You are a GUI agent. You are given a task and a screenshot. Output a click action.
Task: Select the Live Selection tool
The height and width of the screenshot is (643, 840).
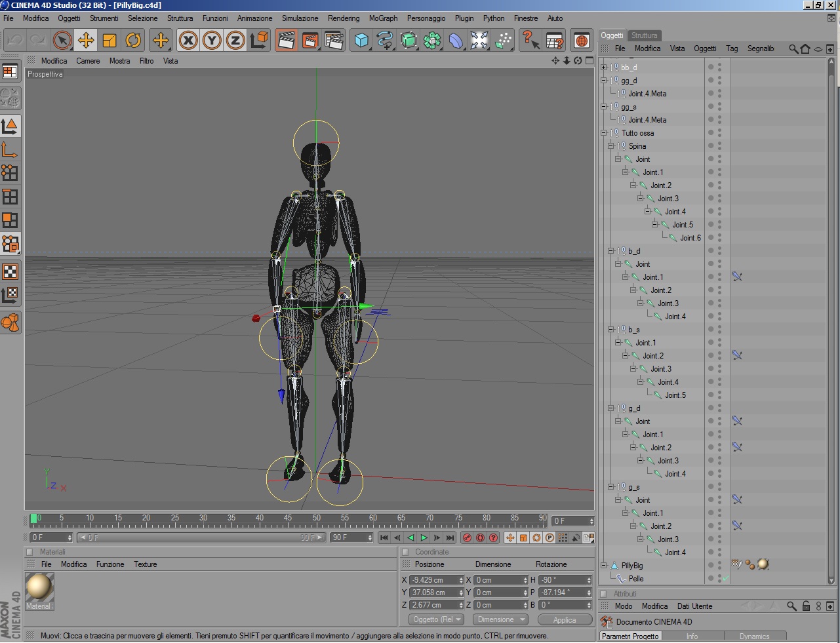pos(62,41)
